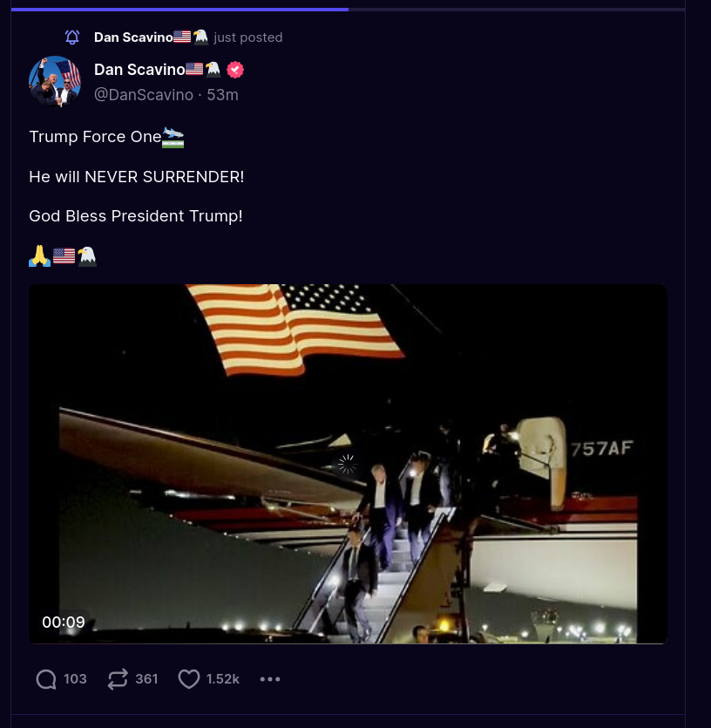The image size is (711, 728).
Task: Click the 1.52k likes count
Action: tap(223, 679)
